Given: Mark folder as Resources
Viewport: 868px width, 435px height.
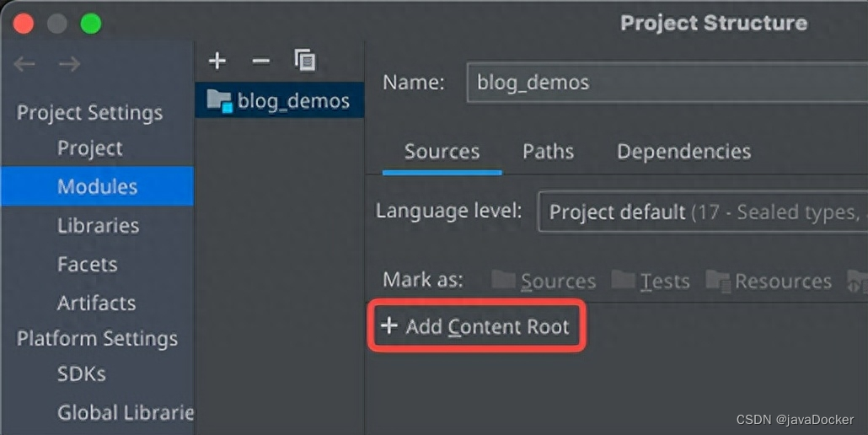Looking at the screenshot, I should click(769, 281).
